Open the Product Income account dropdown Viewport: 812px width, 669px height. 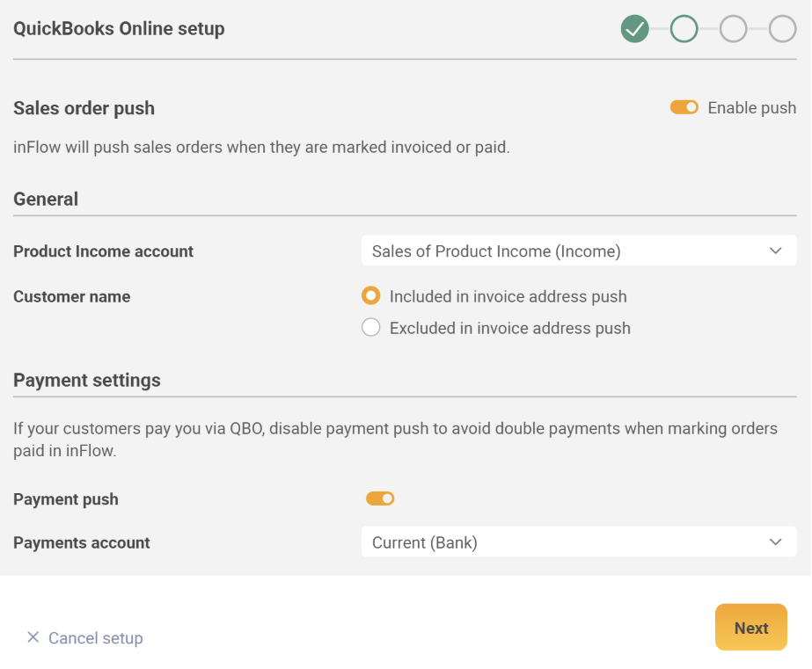click(579, 251)
